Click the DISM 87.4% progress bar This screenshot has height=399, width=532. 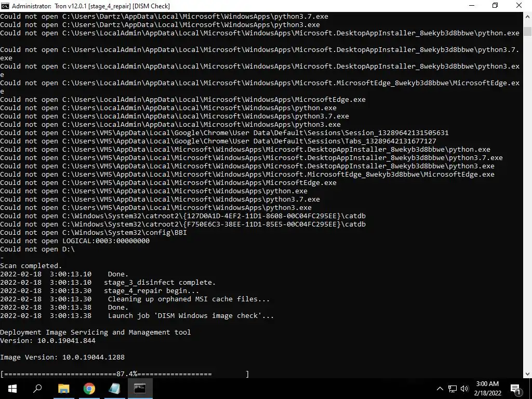125,374
